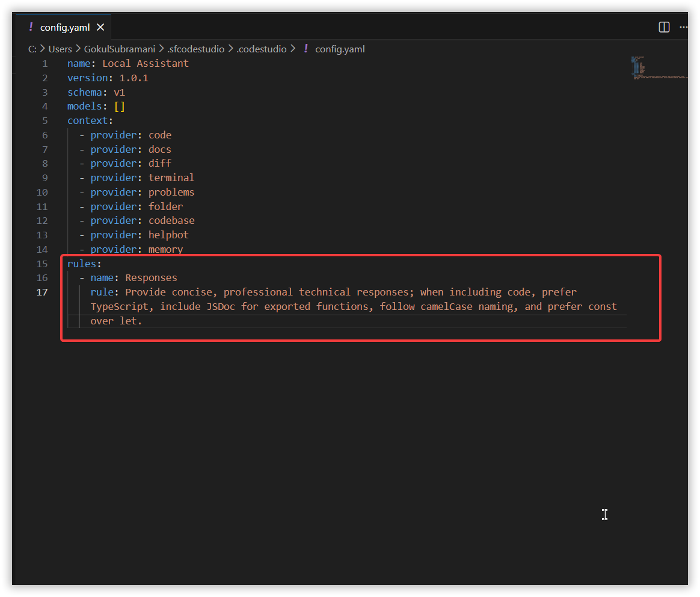700x597 pixels.
Task: Click the word "TypeScript" in the rule text
Action: click(119, 306)
